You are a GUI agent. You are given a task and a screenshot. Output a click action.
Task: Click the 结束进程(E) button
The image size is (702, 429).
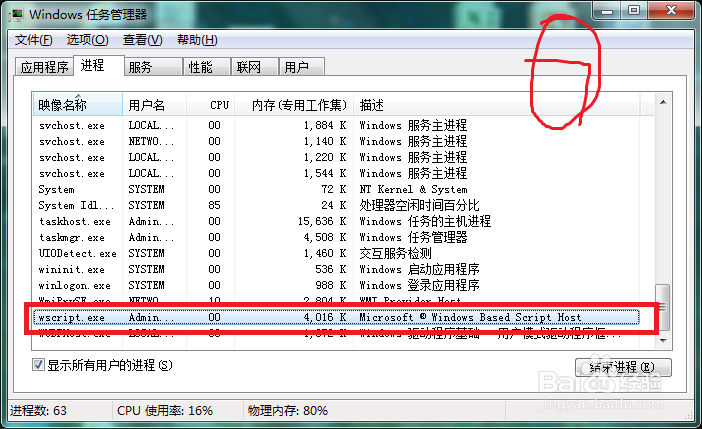coord(623,368)
